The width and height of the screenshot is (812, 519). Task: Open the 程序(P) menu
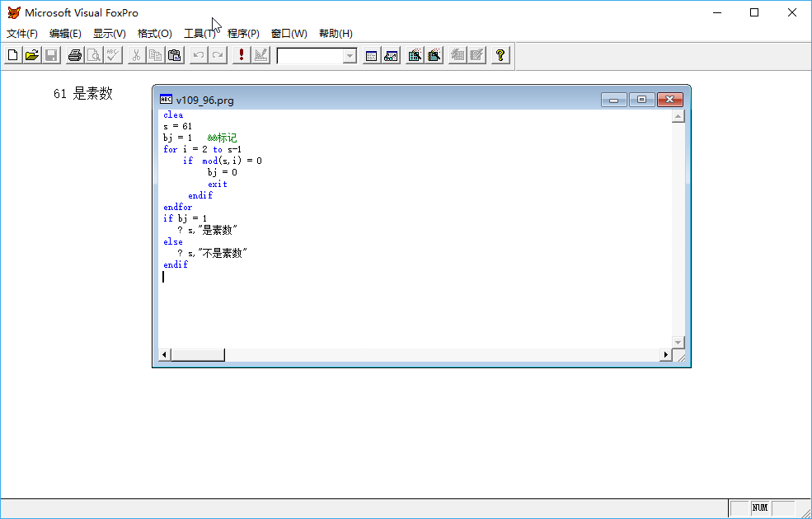tap(243, 34)
